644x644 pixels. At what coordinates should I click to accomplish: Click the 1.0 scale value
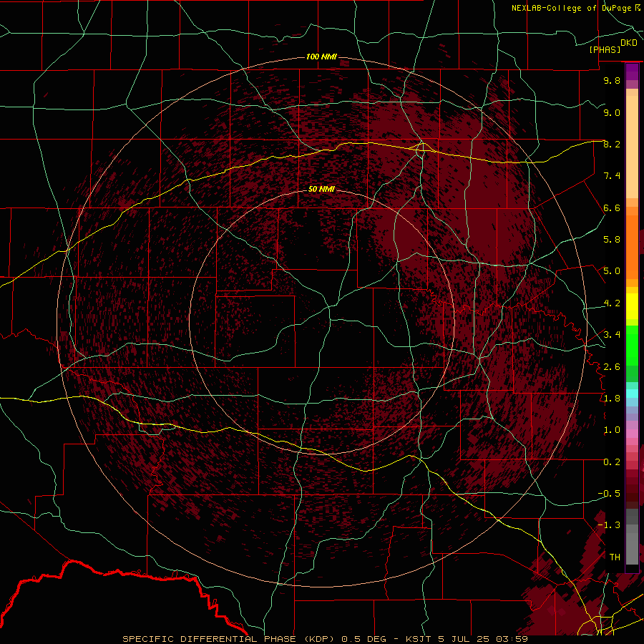click(x=612, y=430)
